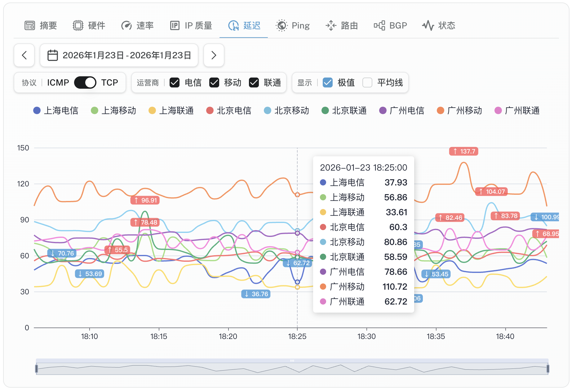Uncheck the 移动 carrier checkbox
The image size is (576, 392).
(x=214, y=82)
